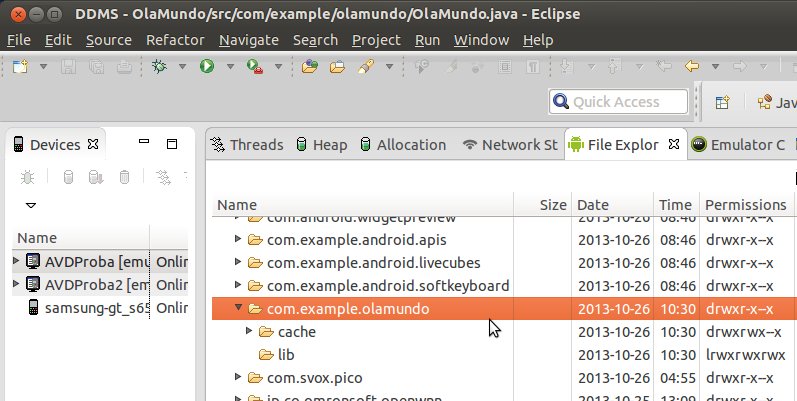Image resolution: width=797 pixels, height=401 pixels.
Task: Click the Search flashlight toolbar icon
Action: [x=365, y=67]
